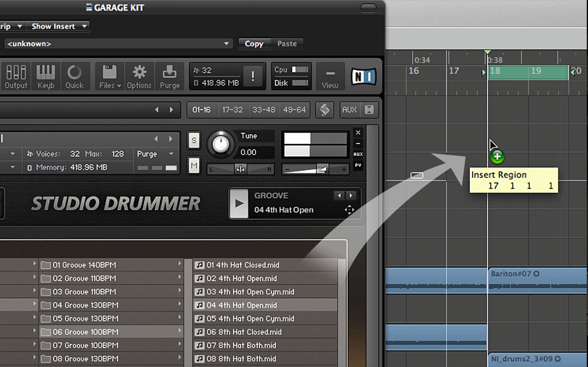Viewport: 588px width, 367px height.
Task: Toggle the PV button
Action: tap(358, 165)
